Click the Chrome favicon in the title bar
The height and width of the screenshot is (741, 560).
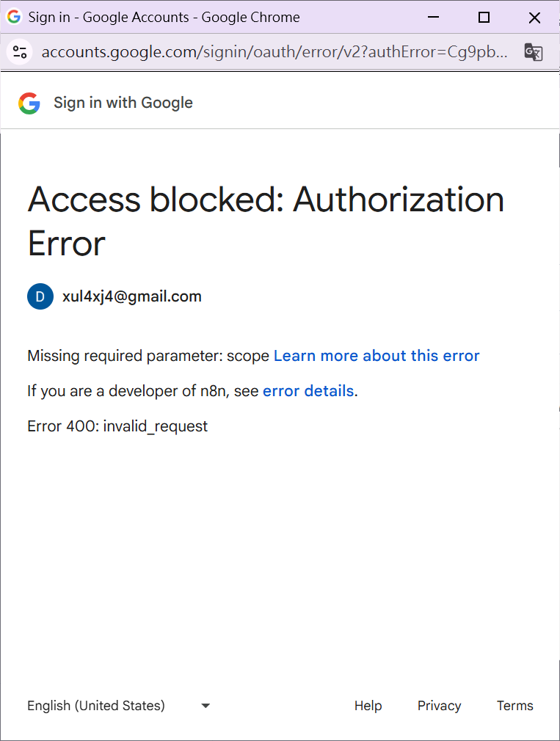click(x=14, y=17)
